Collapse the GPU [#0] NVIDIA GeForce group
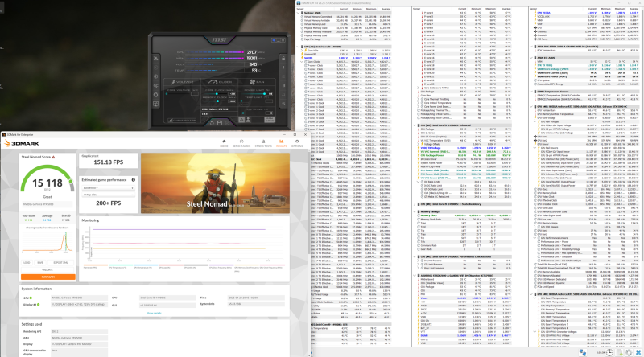 point(531,107)
